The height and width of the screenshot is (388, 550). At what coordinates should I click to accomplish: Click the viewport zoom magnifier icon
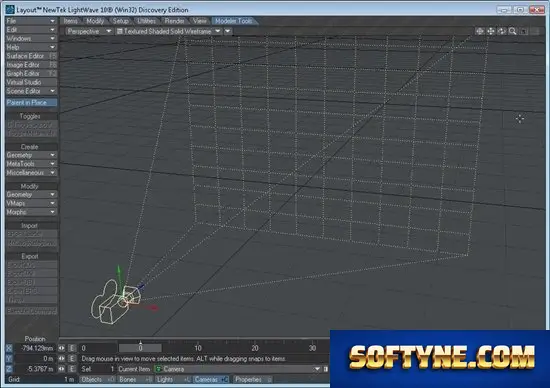click(513, 31)
